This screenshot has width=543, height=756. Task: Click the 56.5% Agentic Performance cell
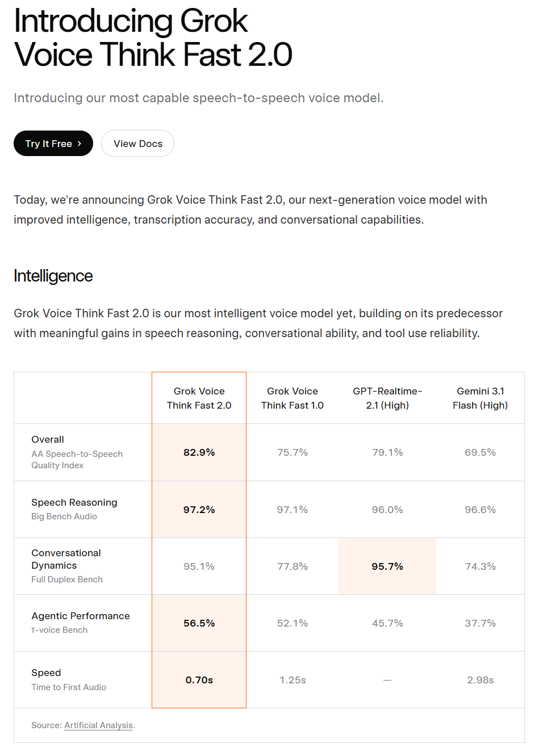pos(199,623)
